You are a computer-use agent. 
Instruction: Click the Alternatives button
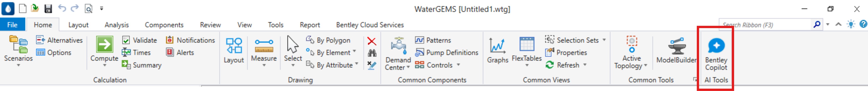[x=59, y=40]
